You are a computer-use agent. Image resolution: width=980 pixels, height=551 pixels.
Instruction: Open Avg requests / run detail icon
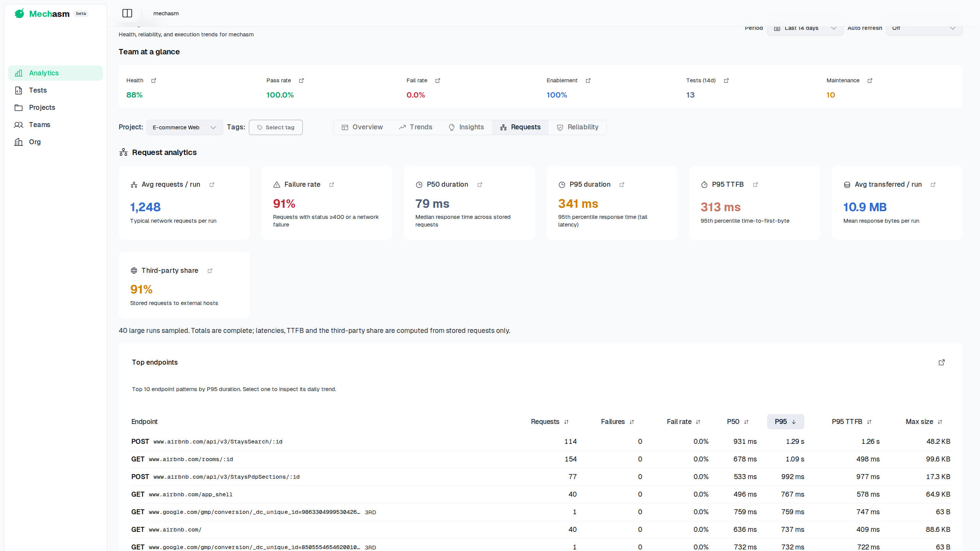click(x=212, y=184)
